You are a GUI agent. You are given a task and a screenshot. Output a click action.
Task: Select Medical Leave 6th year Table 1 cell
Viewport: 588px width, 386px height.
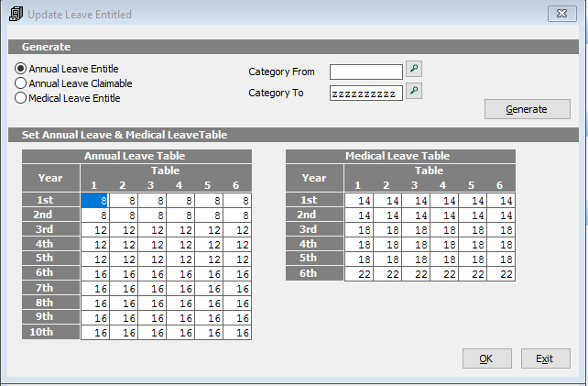click(x=359, y=274)
